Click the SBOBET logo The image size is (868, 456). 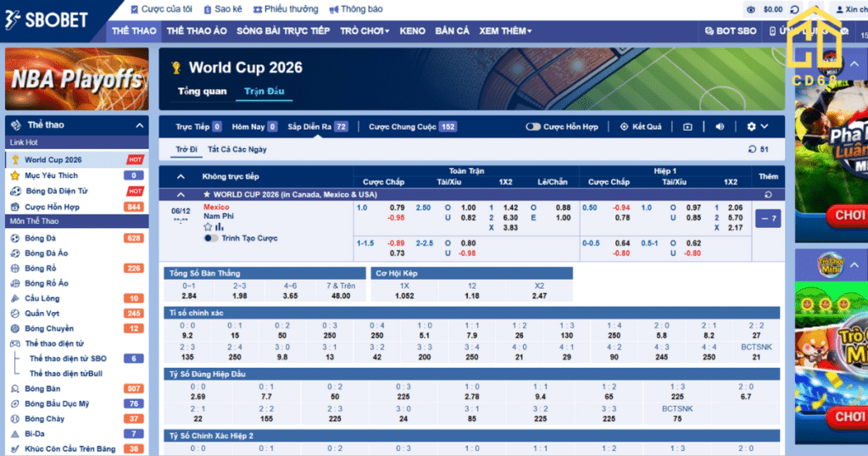click(x=47, y=20)
